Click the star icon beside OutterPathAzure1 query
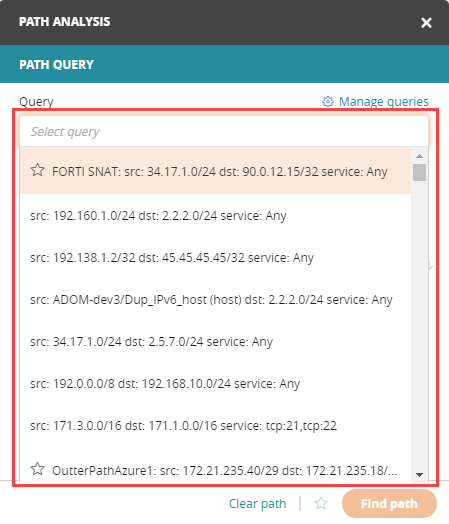This screenshot has height=524, width=449. point(37,469)
